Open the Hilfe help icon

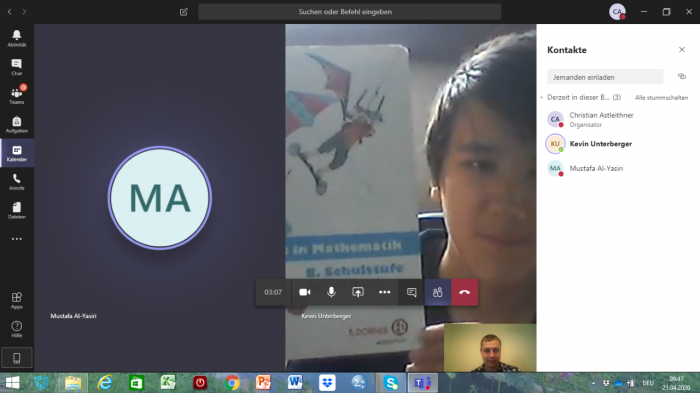click(x=17, y=329)
